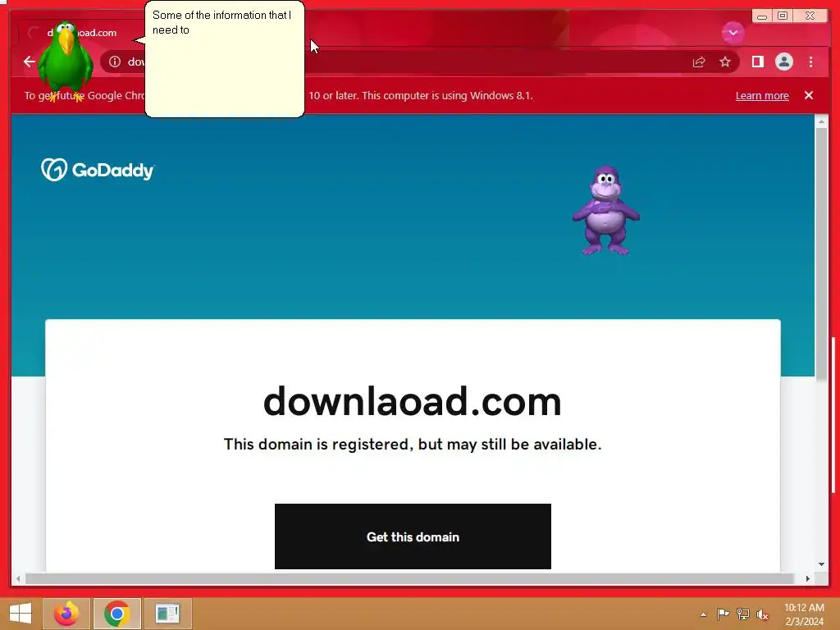Click the parrot's speech balloon
The image size is (840, 630).
click(225, 59)
